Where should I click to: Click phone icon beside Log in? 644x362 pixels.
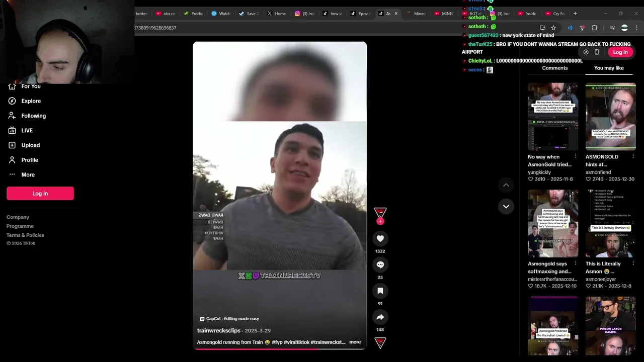[x=597, y=52]
